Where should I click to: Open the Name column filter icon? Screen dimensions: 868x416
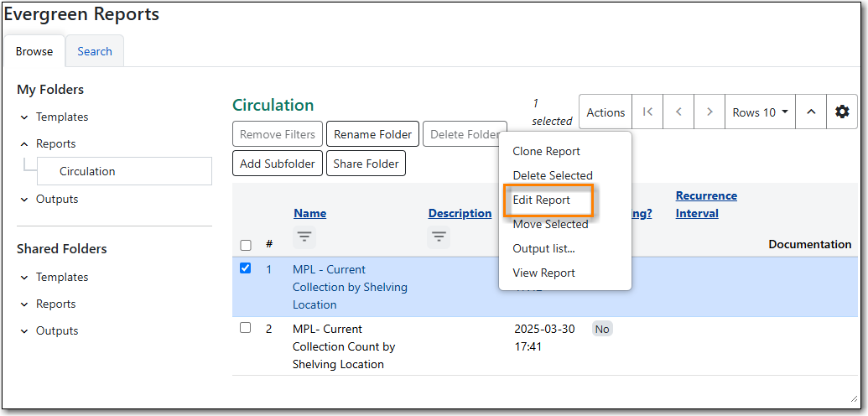pyautogui.click(x=304, y=237)
